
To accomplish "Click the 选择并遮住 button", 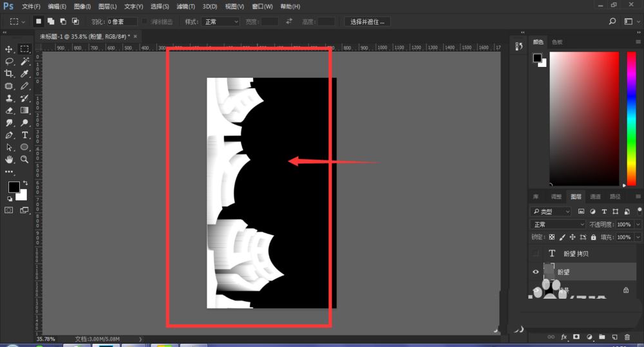I will (367, 22).
